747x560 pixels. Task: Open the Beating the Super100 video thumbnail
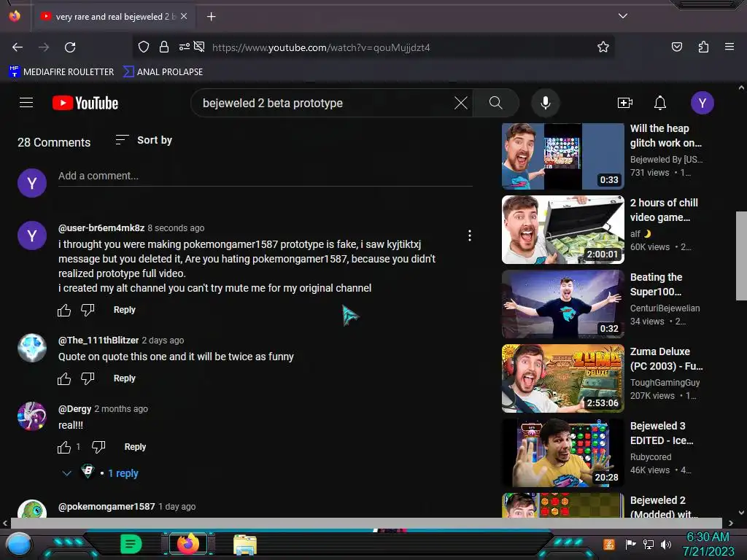[x=562, y=304]
